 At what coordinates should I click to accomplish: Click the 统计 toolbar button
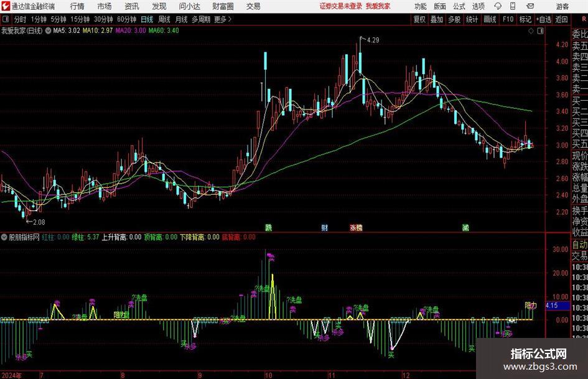point(472,19)
